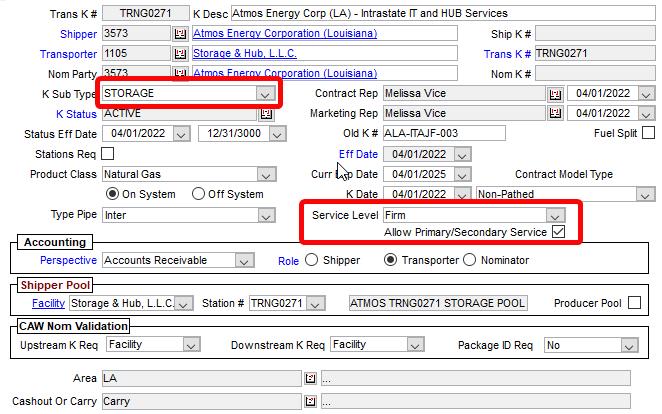Open the Atmos Energy Corporation shipper link
The height and width of the screenshot is (414, 662).
point(285,34)
